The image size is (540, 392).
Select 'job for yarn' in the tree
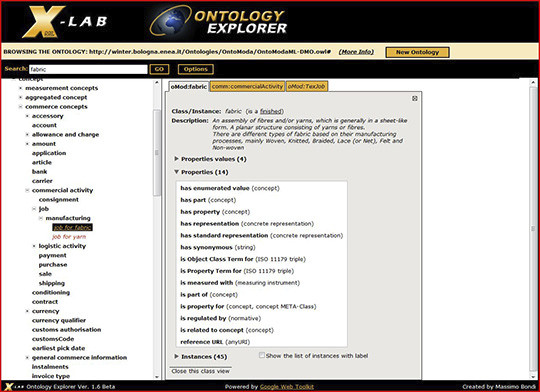pos(69,237)
